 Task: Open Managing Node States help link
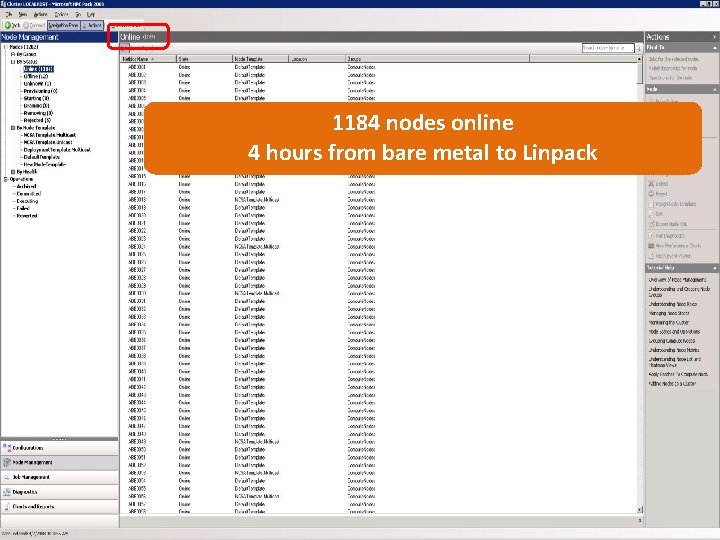tap(669, 313)
